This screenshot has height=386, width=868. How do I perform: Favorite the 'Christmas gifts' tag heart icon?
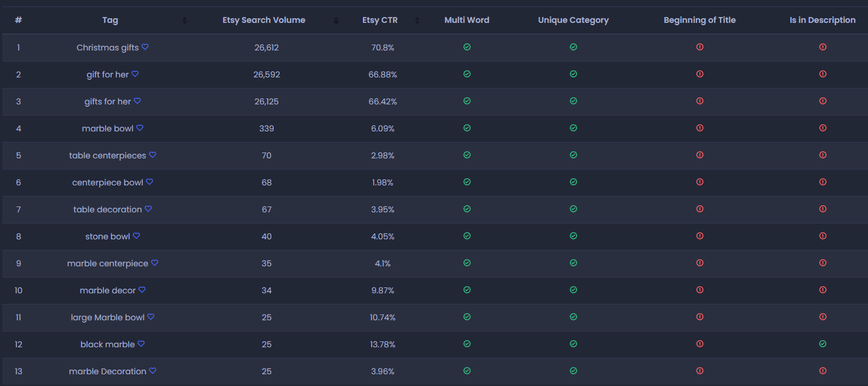(145, 47)
